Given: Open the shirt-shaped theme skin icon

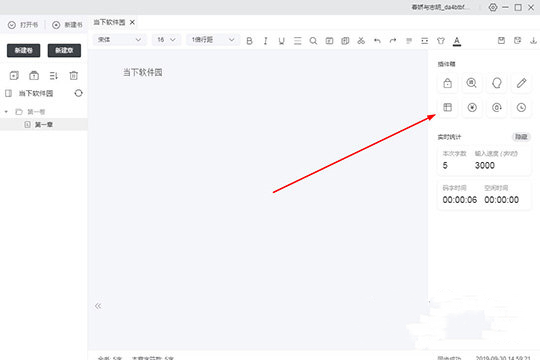Looking at the screenshot, I should click(440, 41).
